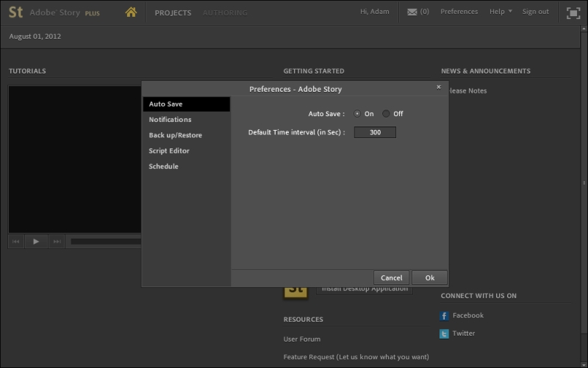Sign out of Adobe Story
588x368 pixels.
536,12
